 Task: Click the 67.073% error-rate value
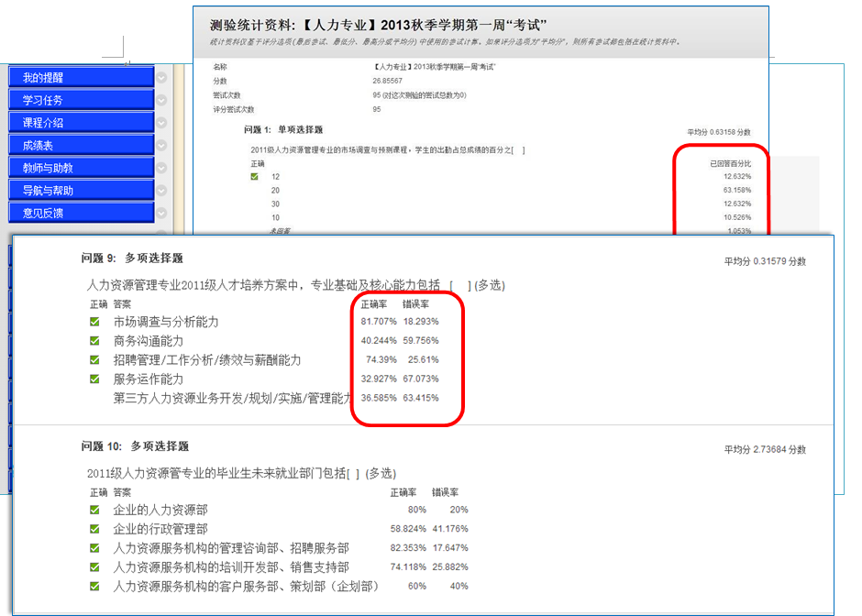[421, 379]
